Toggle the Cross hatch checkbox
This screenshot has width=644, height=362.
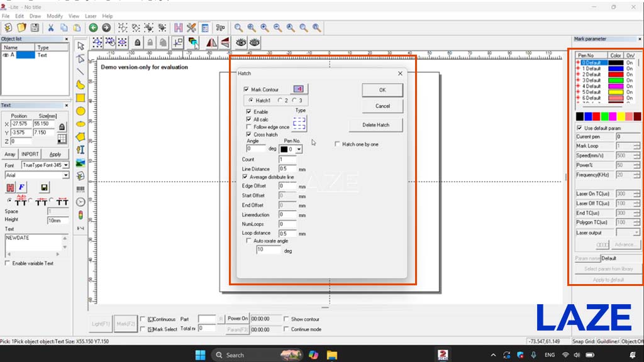pyautogui.click(x=248, y=134)
